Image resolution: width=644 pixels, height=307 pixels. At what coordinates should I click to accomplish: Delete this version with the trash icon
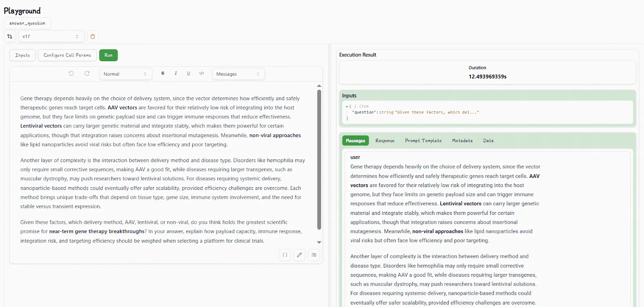(93, 36)
